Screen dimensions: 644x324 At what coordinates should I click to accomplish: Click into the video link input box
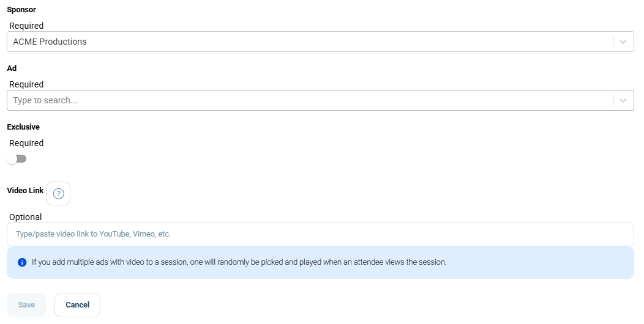(320, 234)
